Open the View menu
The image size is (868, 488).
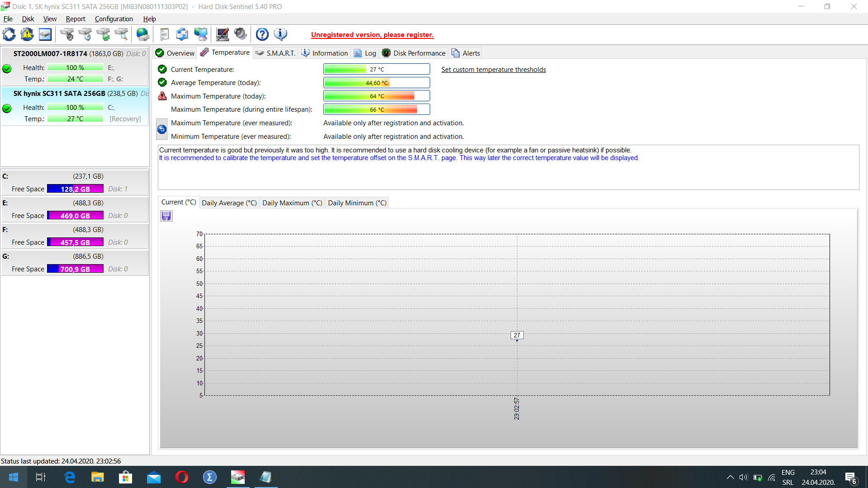pyautogui.click(x=50, y=19)
